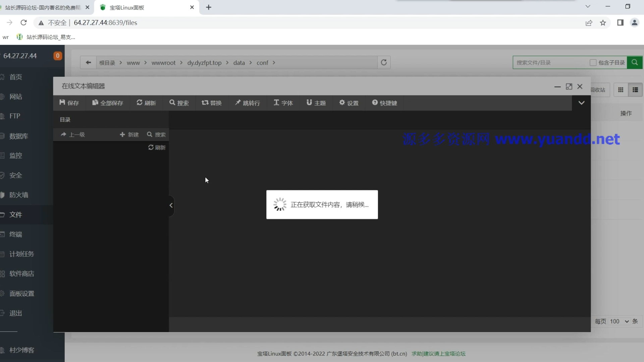Click the 全部保存 (save all) icon
644x362 pixels.
click(x=95, y=103)
